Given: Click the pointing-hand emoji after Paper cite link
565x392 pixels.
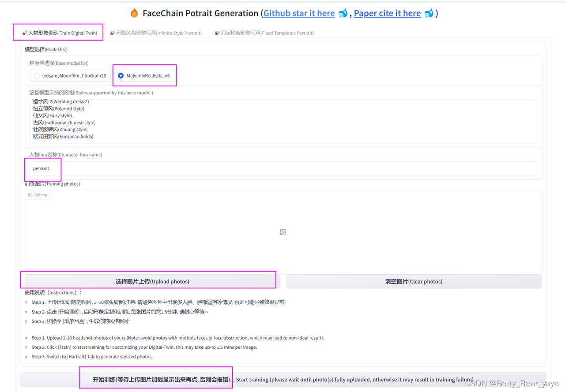Looking at the screenshot, I should coord(429,13).
